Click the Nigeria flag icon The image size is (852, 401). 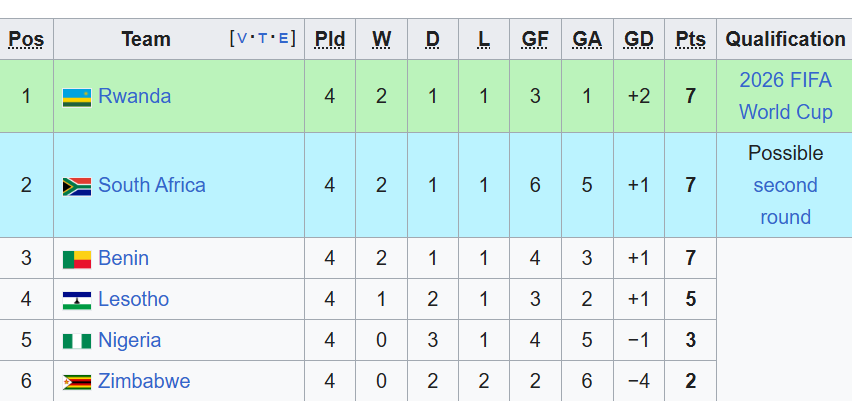[77, 341]
